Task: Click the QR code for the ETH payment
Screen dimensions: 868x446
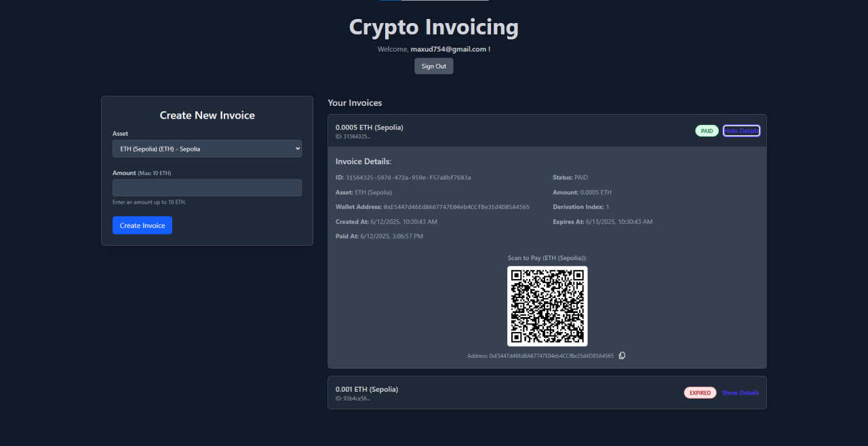Action: click(x=547, y=305)
